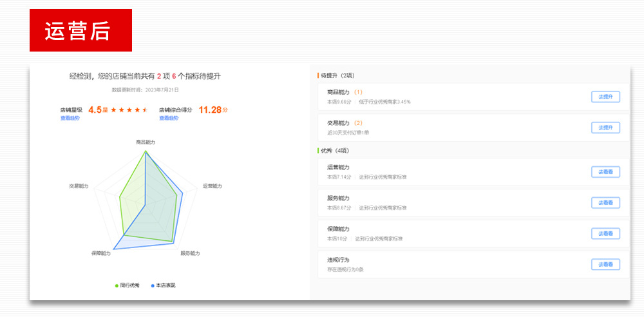Click the 11.28 overall score value
This screenshot has height=317, width=644.
(x=209, y=110)
